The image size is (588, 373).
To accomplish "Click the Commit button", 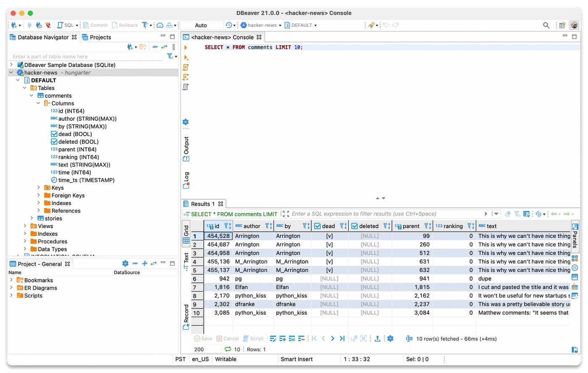I will 95,25.
